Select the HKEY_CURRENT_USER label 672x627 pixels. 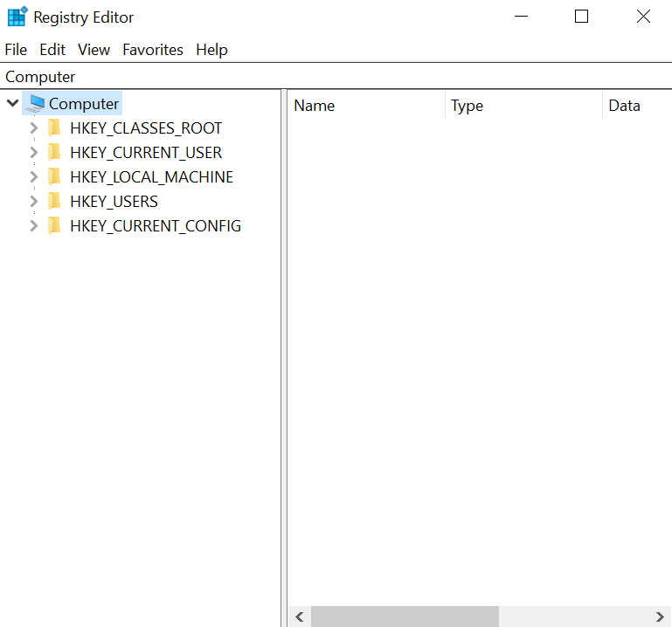coord(146,153)
